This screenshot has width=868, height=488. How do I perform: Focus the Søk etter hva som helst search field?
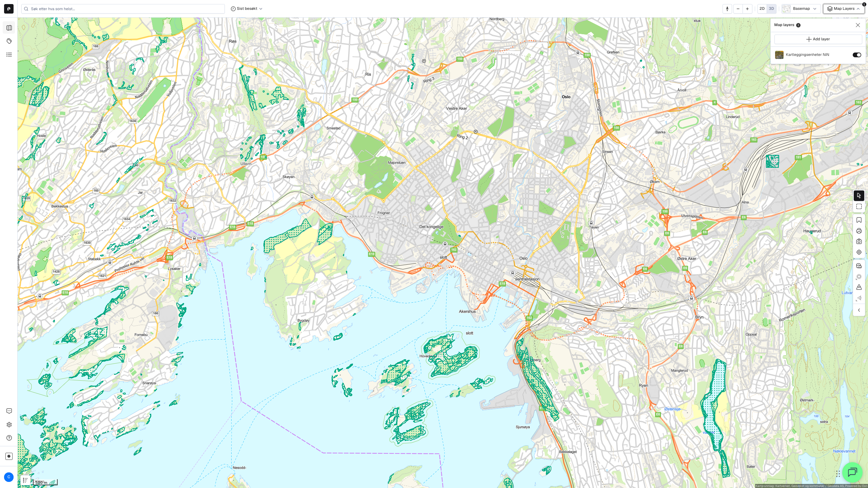coord(123,9)
